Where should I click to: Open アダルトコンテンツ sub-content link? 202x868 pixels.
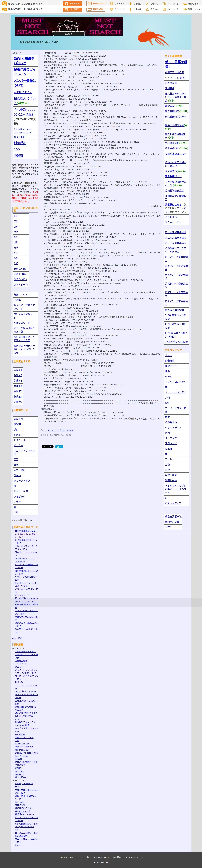(175, 382)
